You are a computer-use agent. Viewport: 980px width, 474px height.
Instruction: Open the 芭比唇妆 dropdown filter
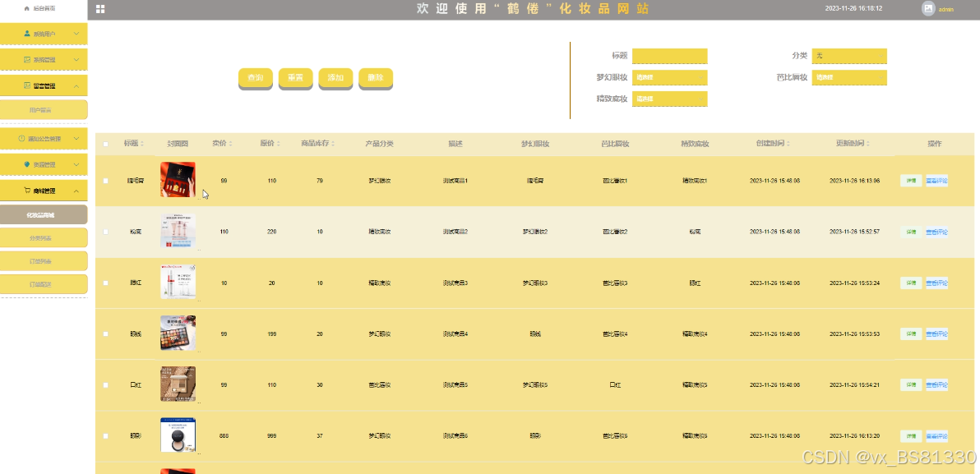coord(849,77)
